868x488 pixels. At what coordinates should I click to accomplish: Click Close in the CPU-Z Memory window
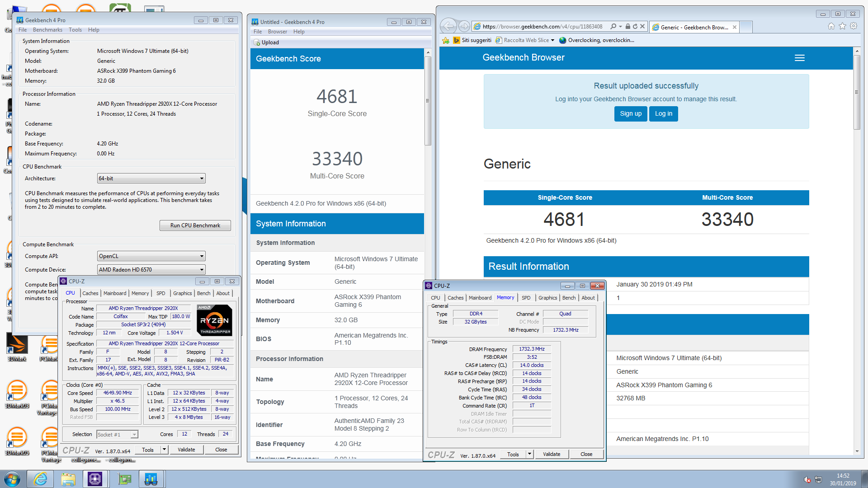(x=586, y=454)
